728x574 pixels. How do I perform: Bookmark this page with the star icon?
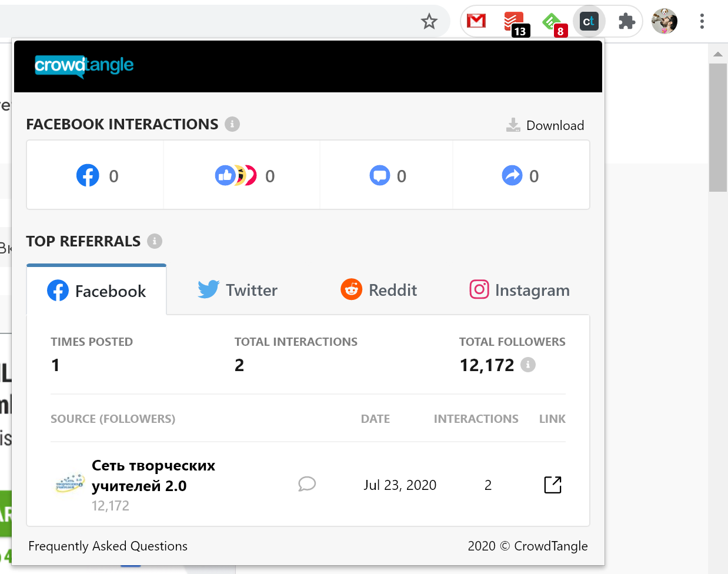[x=429, y=22]
